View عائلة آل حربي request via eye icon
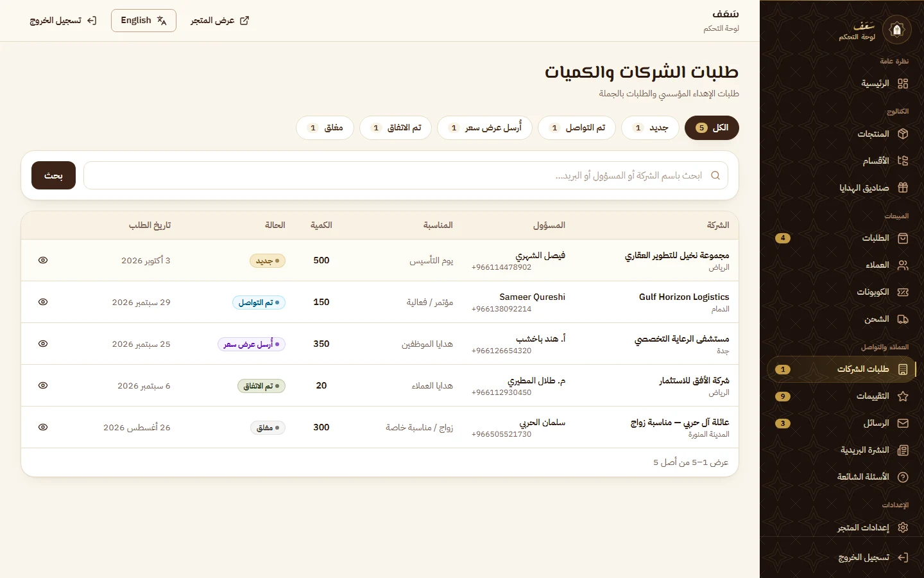The image size is (924, 578). tap(43, 427)
